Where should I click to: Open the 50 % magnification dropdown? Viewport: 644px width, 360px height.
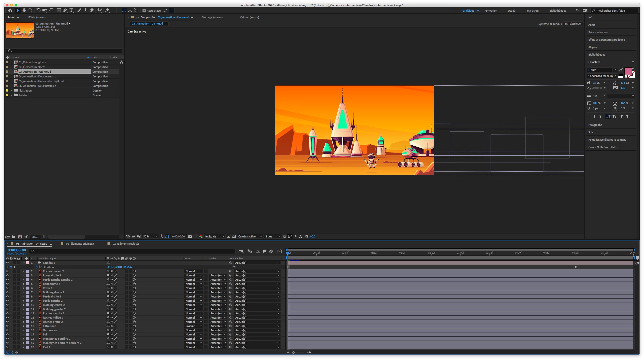150,236
